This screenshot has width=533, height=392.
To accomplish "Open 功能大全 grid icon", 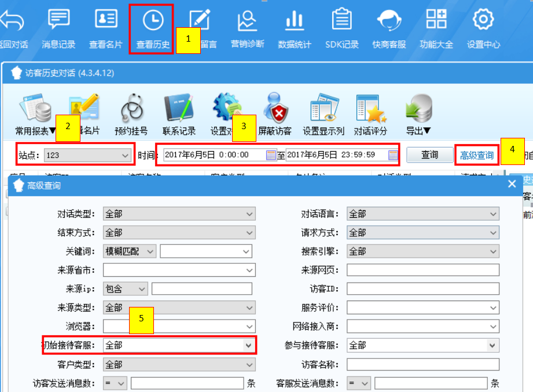I will [436, 22].
